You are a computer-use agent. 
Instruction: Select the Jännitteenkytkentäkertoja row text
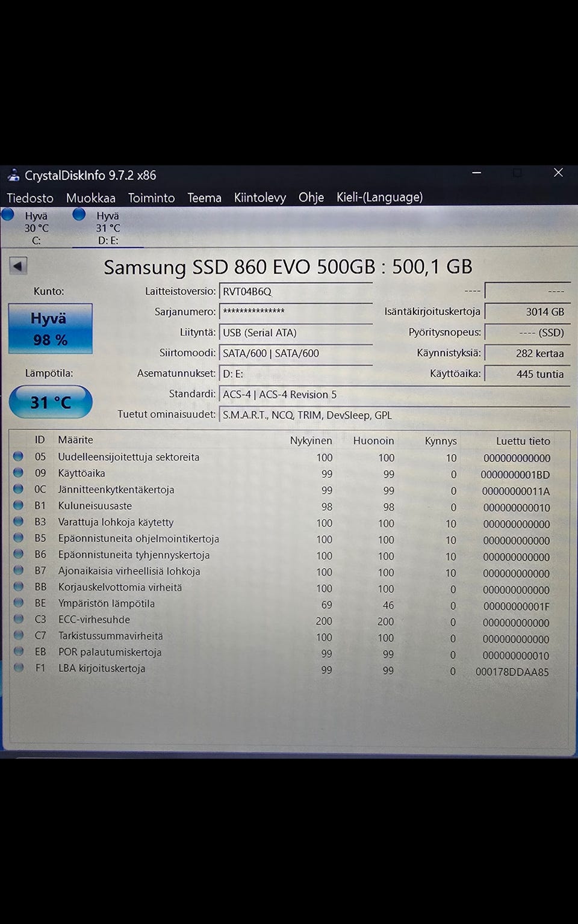coord(116,490)
